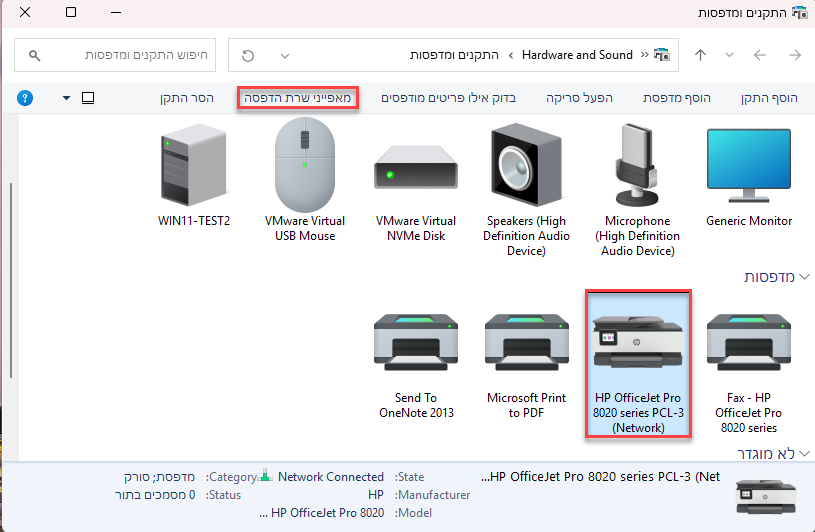This screenshot has height=532, width=815.
Task: Collapse the מדפסות section
Action: click(750, 276)
